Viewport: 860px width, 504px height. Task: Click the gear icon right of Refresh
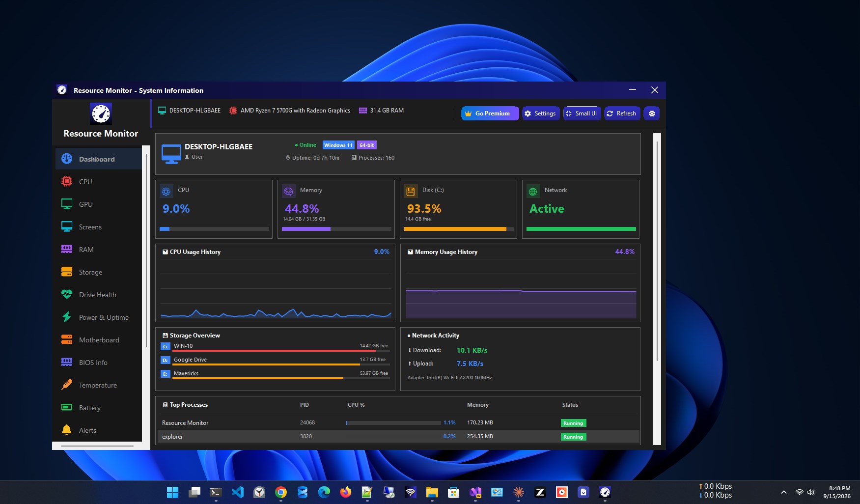[x=652, y=113]
